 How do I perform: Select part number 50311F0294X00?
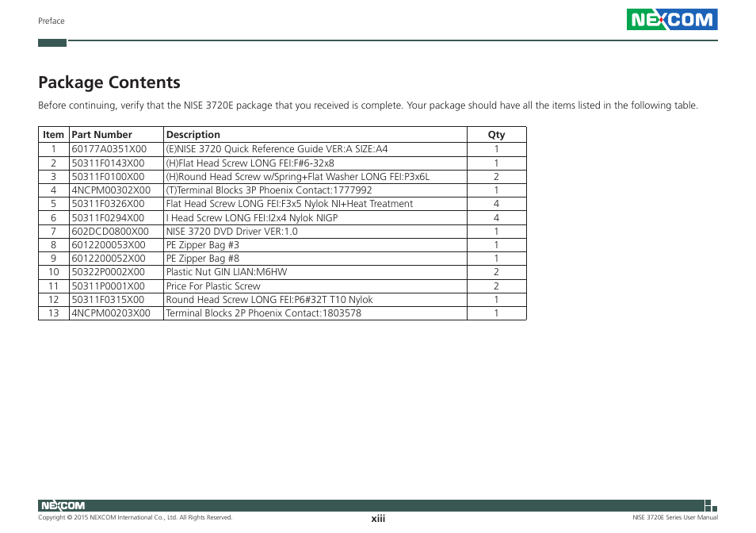pos(108,217)
